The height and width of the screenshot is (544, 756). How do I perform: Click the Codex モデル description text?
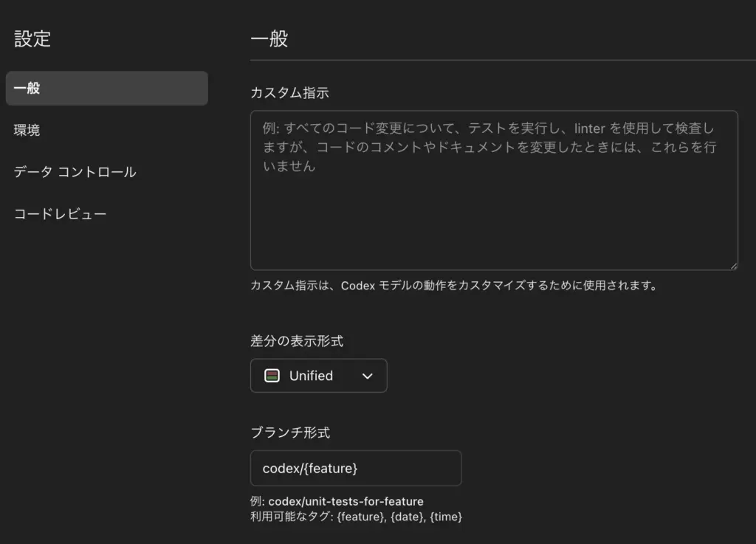click(x=453, y=286)
